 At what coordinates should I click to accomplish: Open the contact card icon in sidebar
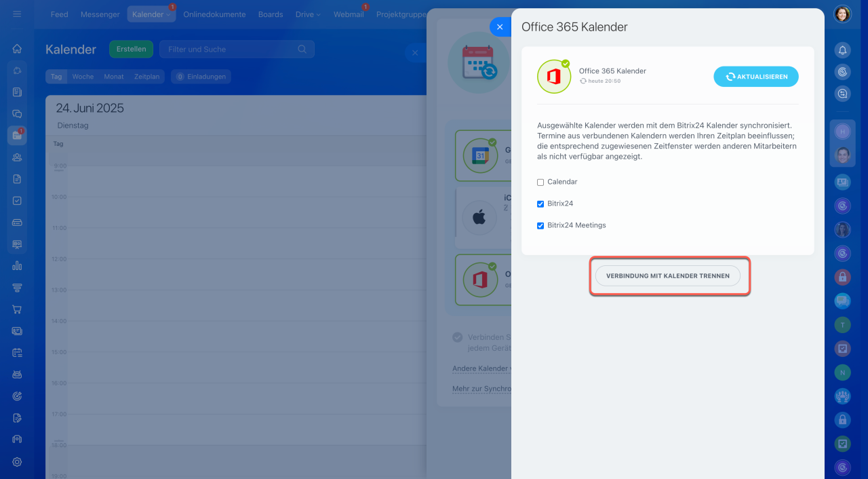[17, 331]
